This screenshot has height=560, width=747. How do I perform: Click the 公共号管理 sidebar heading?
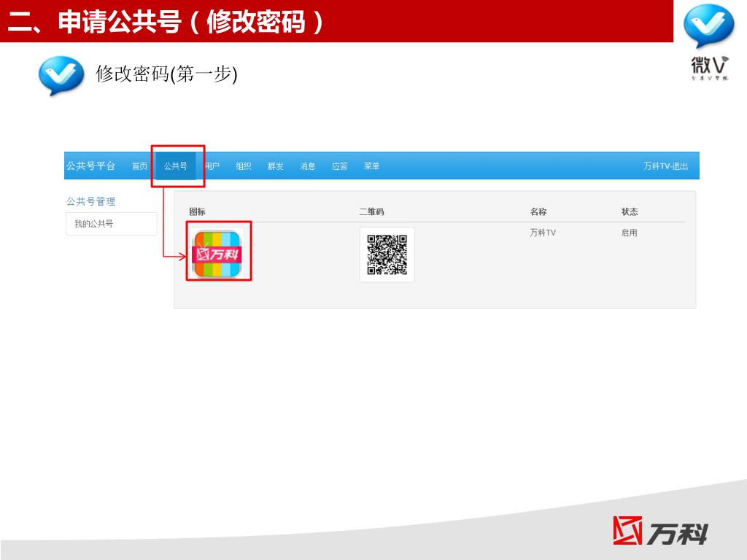point(90,201)
